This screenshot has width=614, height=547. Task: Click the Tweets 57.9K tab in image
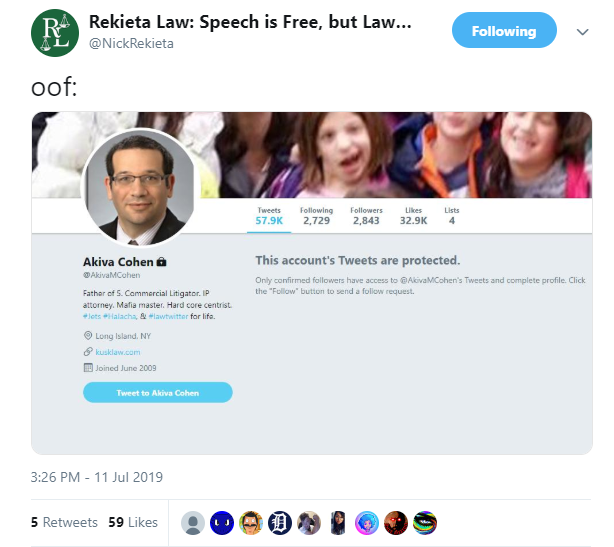tap(269, 216)
